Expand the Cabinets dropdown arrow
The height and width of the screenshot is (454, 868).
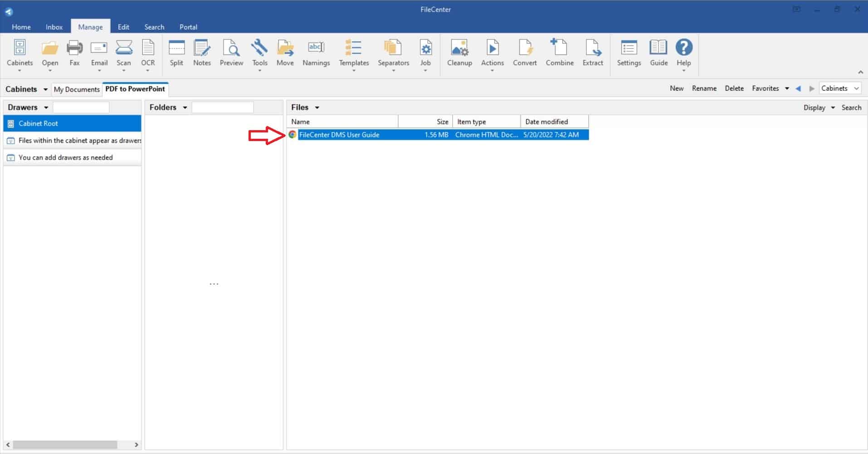[45, 89]
